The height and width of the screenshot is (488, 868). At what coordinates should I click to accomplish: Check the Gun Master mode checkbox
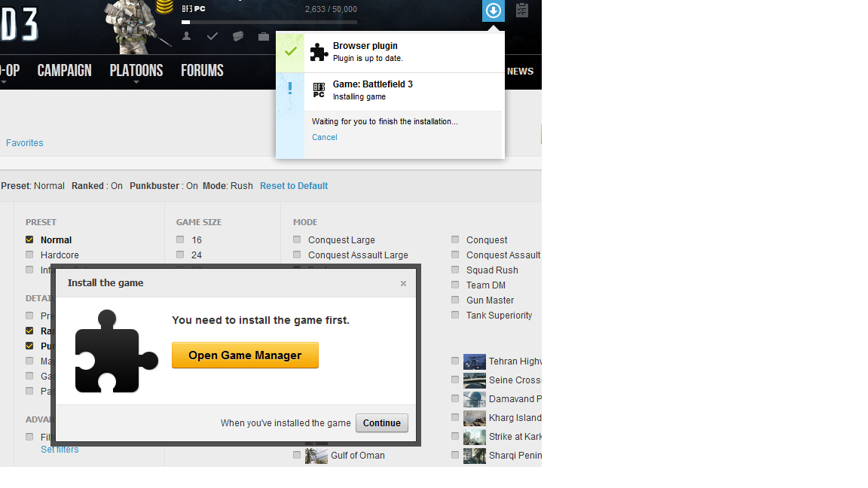point(455,299)
